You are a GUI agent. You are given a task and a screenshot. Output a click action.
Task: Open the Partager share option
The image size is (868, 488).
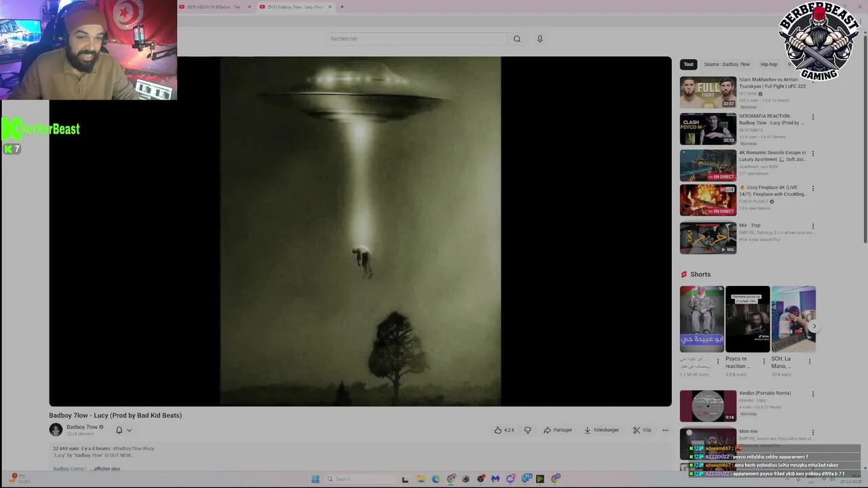(558, 430)
